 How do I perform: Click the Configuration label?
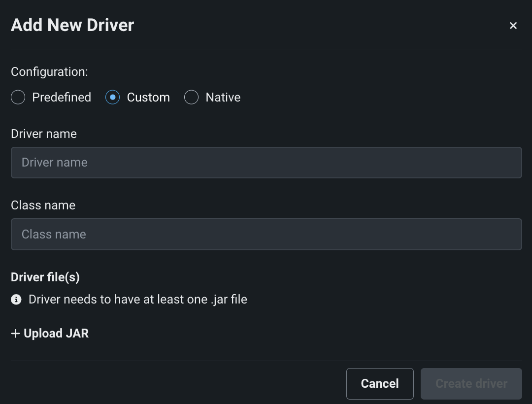pos(49,71)
